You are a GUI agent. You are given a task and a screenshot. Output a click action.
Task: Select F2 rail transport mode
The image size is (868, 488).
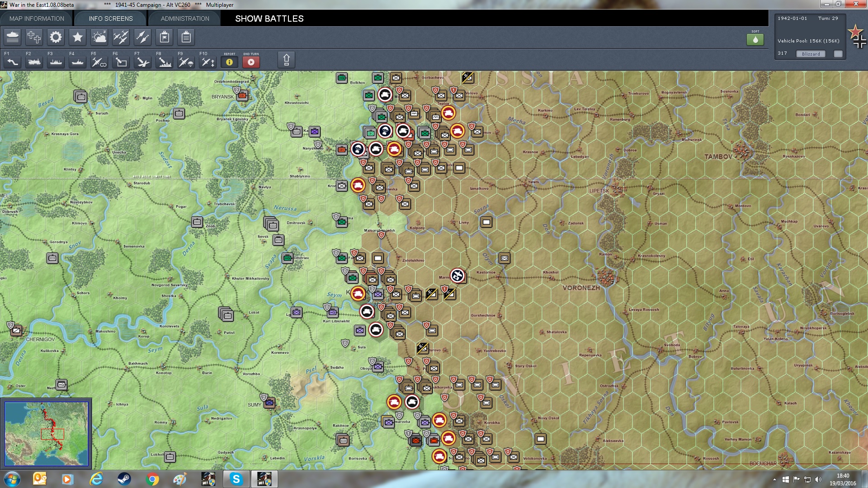pos(34,62)
